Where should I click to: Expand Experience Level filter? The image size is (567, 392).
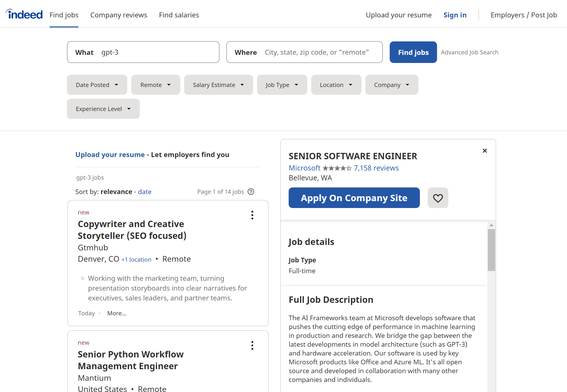[x=103, y=109]
